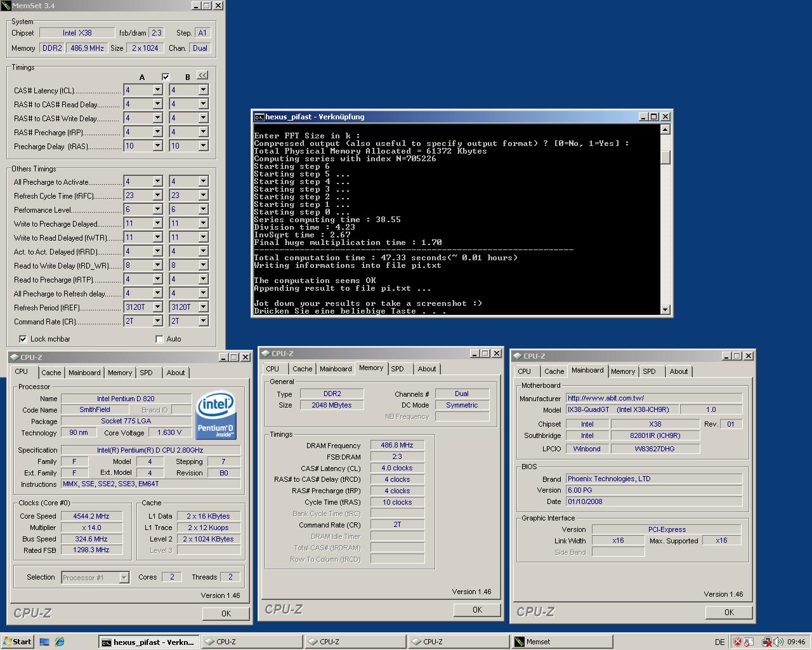This screenshot has height=650, width=812.
Task: Click the console scrollbar down arrow
Action: coord(665,310)
